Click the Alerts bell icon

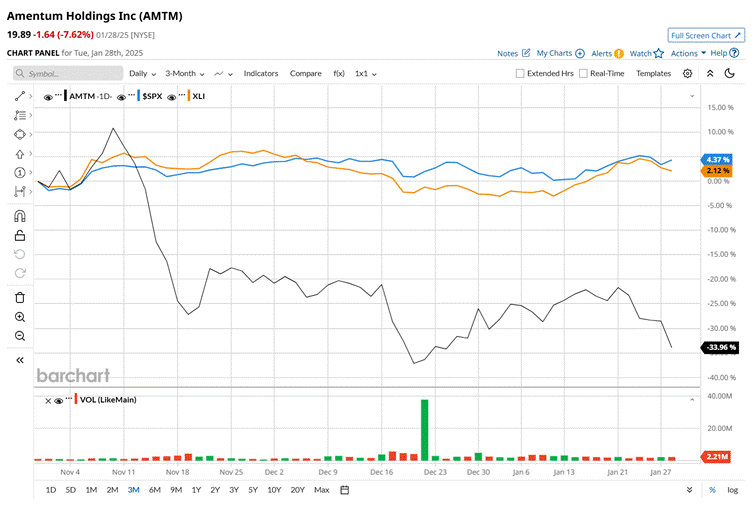(x=619, y=53)
